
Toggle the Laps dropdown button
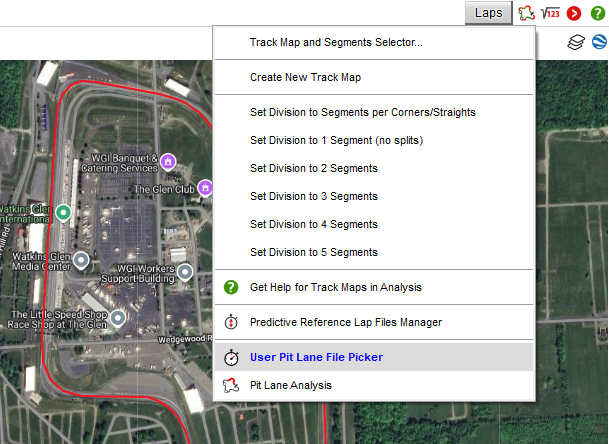(489, 13)
